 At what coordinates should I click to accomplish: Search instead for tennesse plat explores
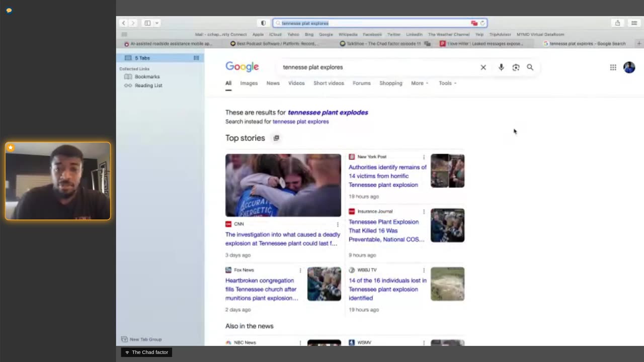[300, 122]
